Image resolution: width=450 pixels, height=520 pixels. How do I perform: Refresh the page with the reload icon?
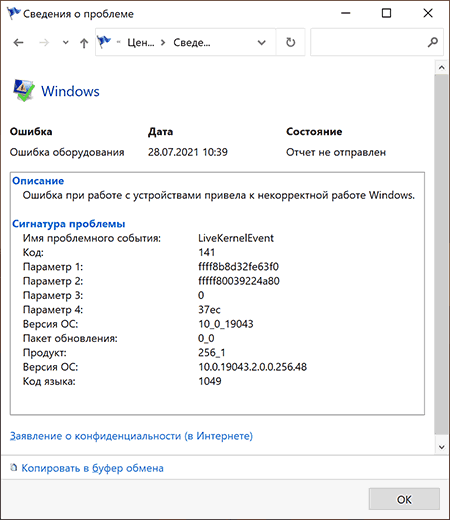tap(291, 42)
